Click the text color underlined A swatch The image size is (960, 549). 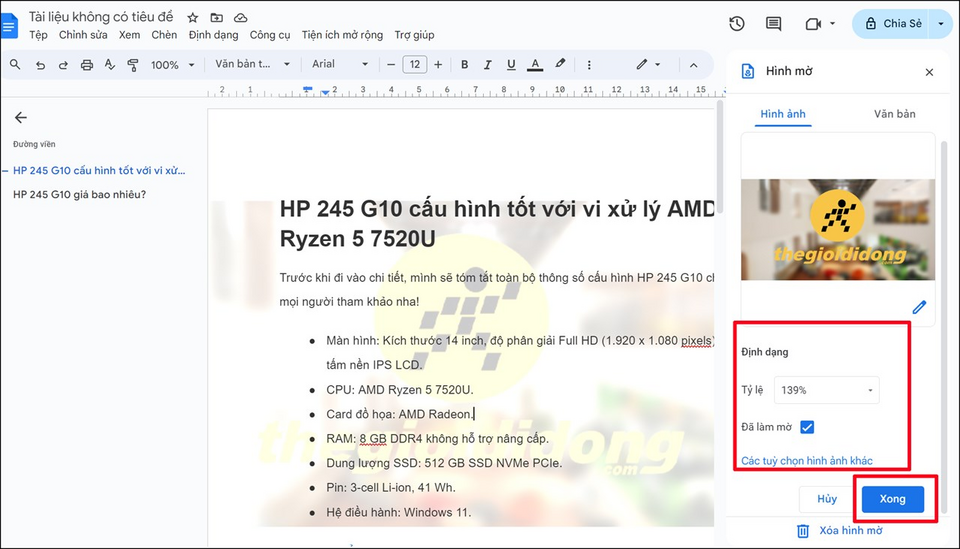coord(535,65)
